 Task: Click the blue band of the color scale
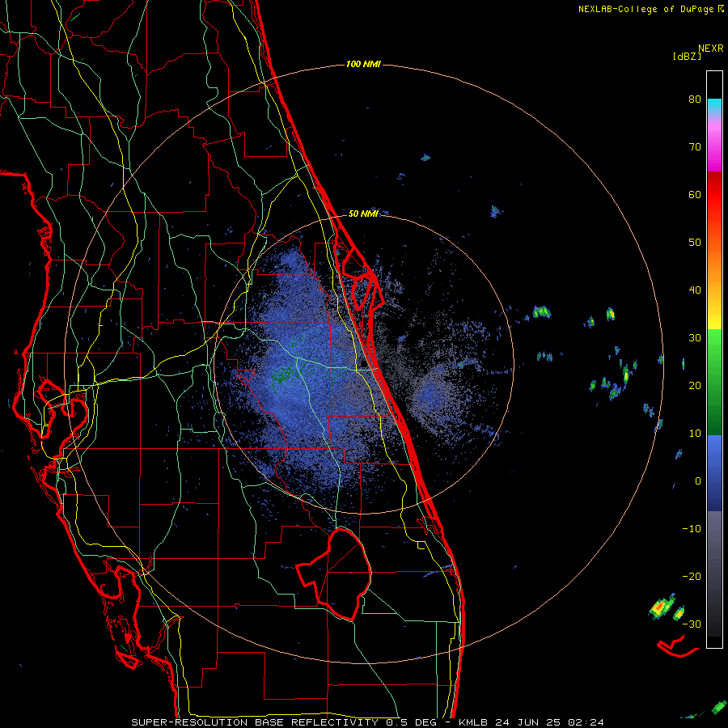tap(714, 473)
